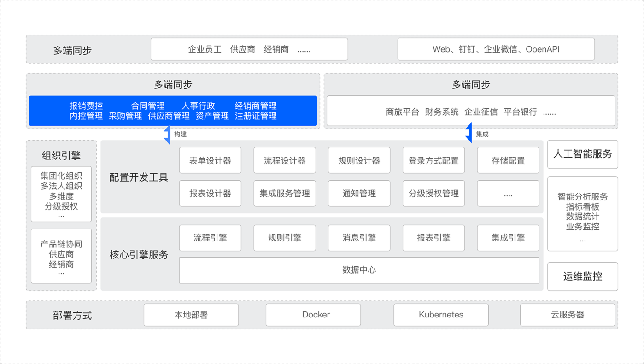Click the 登录方式配置 box

433,160
